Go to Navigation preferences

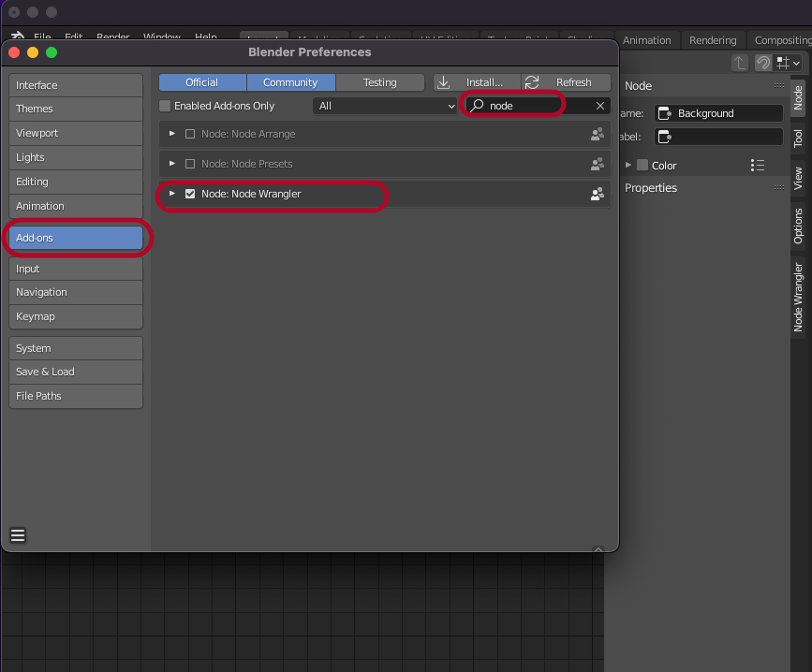[x=76, y=293]
